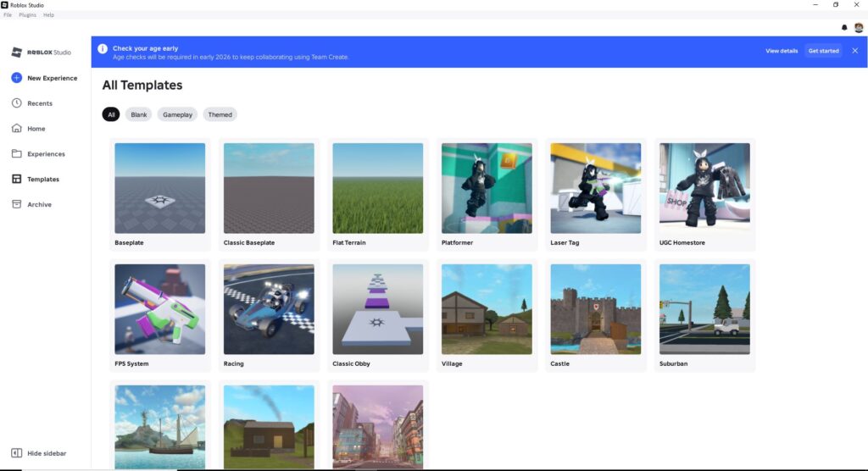Open the Plugins menu

28,15
